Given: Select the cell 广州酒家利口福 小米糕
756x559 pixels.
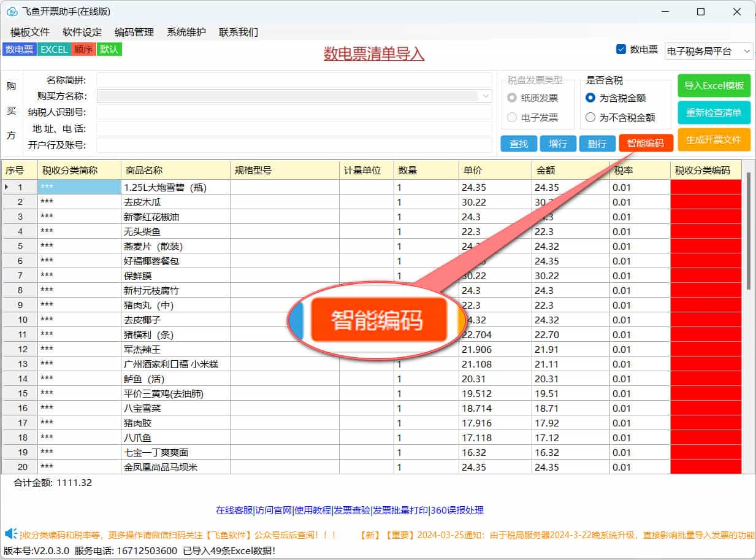Looking at the screenshot, I should pyautogui.click(x=175, y=364).
